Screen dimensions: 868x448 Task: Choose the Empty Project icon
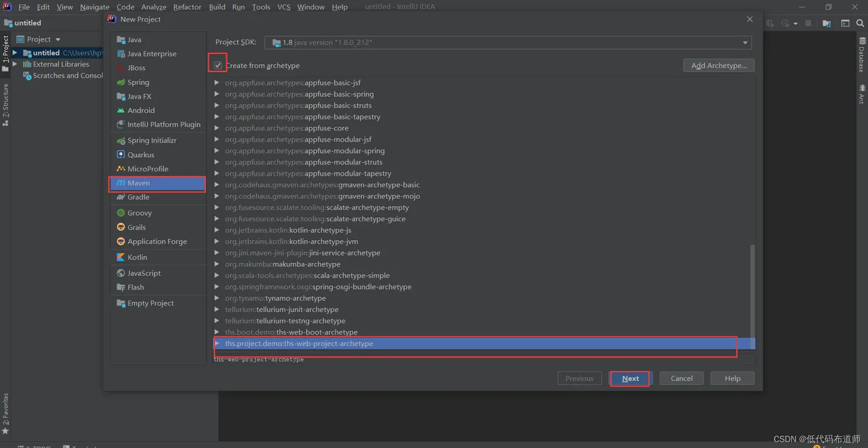point(121,303)
